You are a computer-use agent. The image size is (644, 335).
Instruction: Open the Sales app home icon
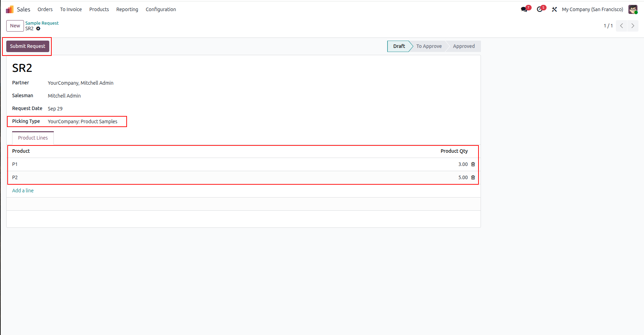tap(10, 9)
